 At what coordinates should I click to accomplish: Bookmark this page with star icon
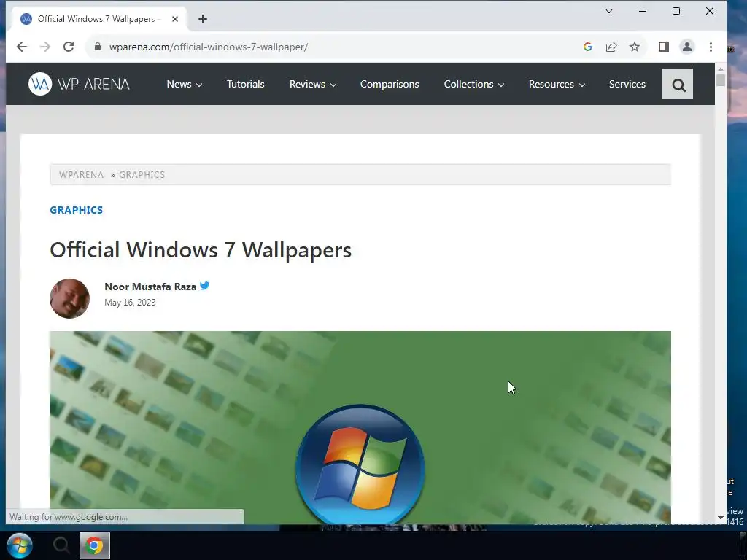point(635,47)
